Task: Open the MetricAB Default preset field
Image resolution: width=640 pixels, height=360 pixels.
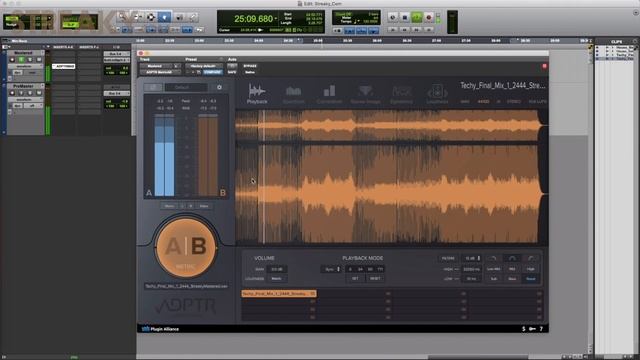Action: coord(186,87)
